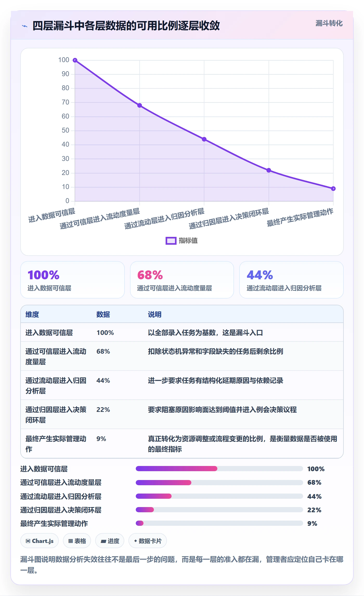364x596 pixels.
Task: Click the 表格 tag chip
Action: [x=77, y=541]
